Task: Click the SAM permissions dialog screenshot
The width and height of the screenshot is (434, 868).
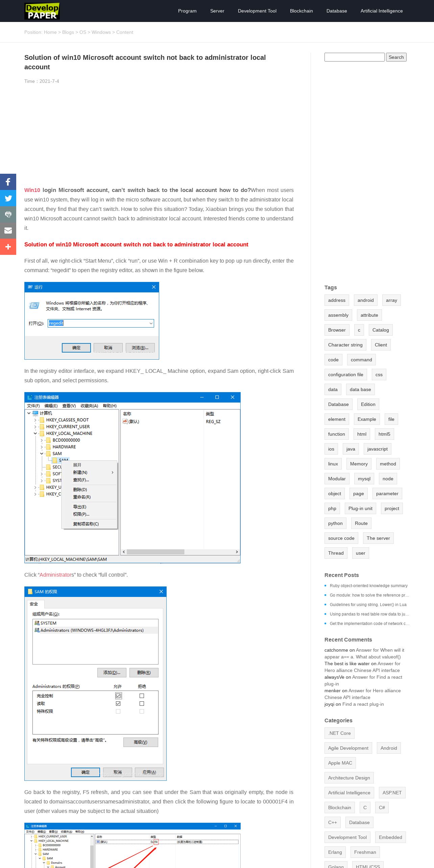Action: pos(95,683)
